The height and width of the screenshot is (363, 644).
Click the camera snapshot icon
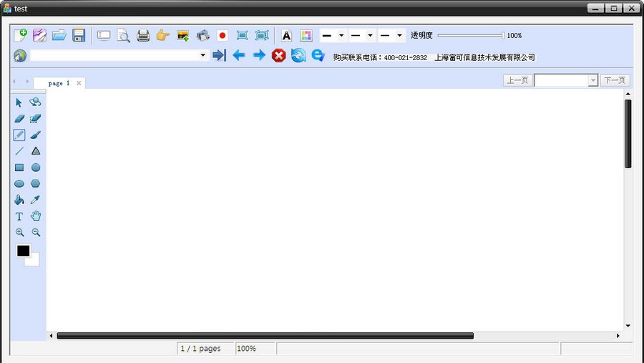[x=203, y=36]
